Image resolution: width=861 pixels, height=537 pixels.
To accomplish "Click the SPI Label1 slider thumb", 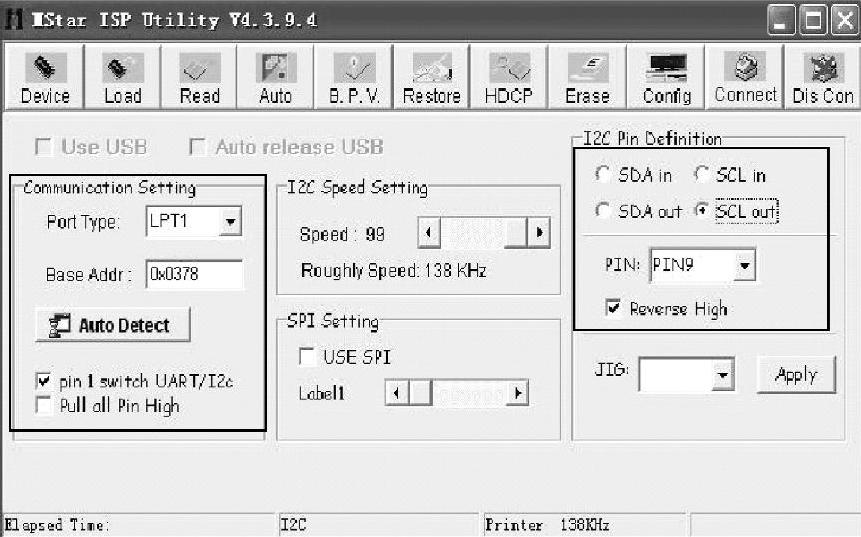I will pyautogui.click(x=420, y=393).
